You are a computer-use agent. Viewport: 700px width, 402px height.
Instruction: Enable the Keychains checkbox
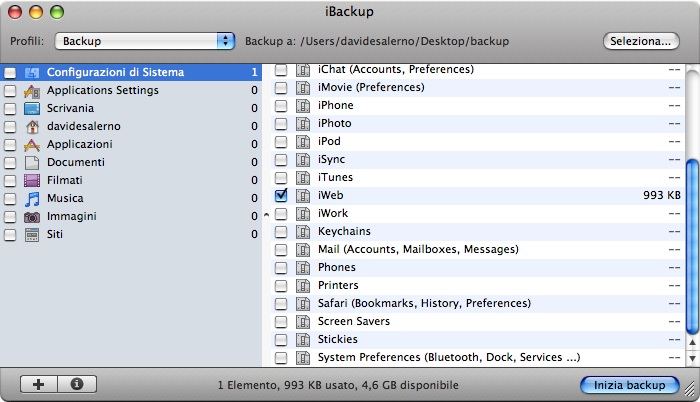[281, 232]
